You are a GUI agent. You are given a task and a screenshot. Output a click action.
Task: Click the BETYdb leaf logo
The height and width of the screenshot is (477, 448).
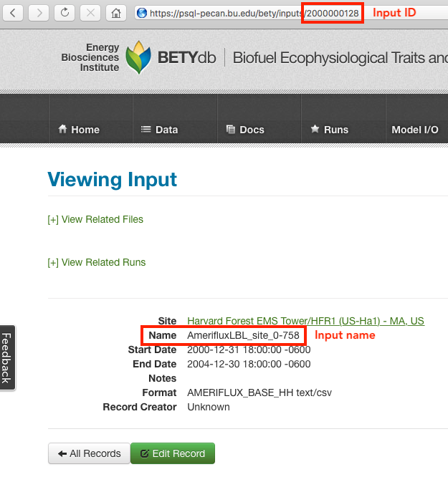(x=138, y=58)
